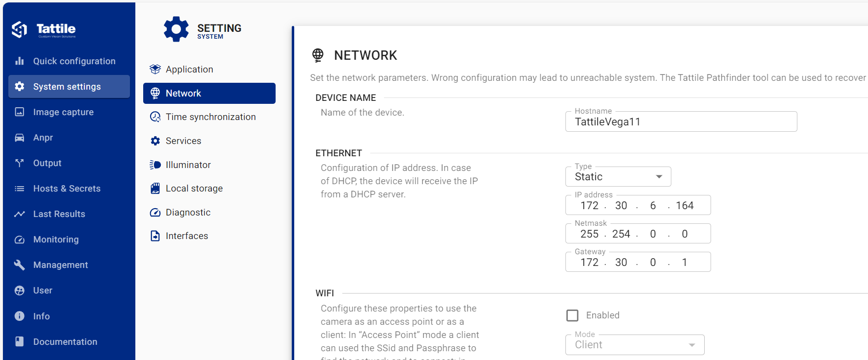Click the last octet of IP address
The height and width of the screenshot is (360, 868).
click(x=685, y=206)
